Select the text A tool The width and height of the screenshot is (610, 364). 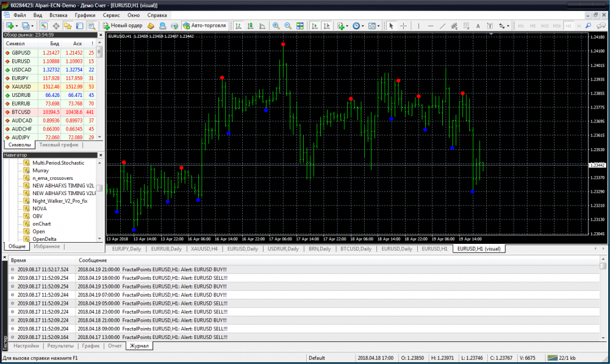coord(478,26)
